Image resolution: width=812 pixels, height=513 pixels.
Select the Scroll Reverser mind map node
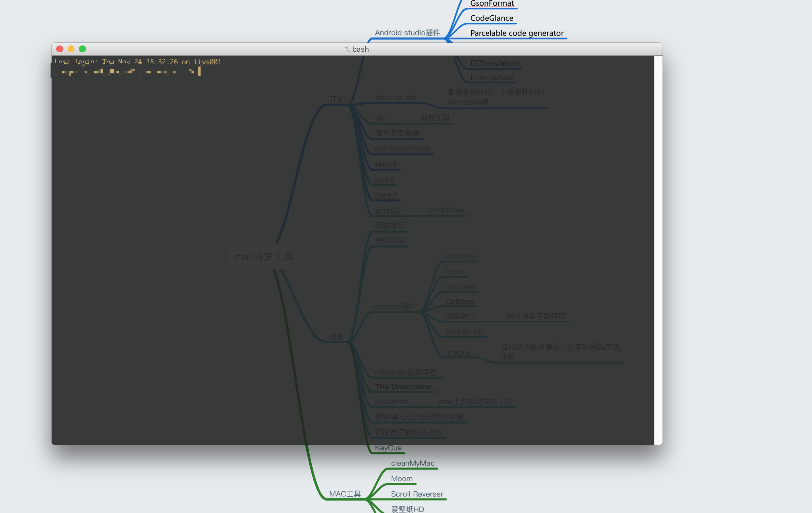(x=417, y=494)
